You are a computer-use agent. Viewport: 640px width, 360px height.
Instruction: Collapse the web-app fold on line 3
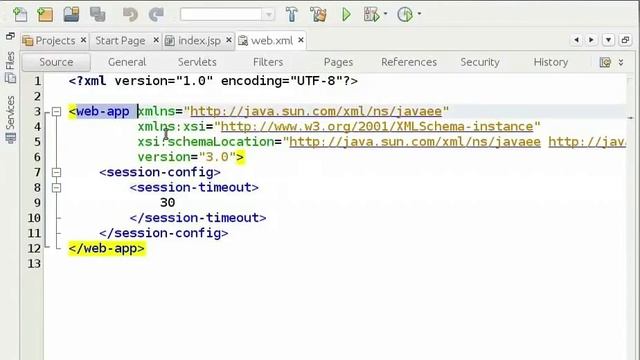[56, 111]
